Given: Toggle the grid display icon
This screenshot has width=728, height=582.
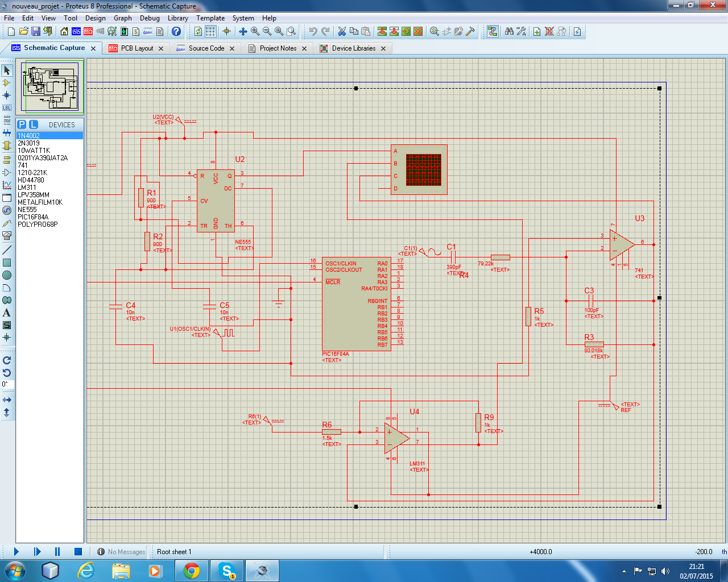Looking at the screenshot, I should 211,32.
